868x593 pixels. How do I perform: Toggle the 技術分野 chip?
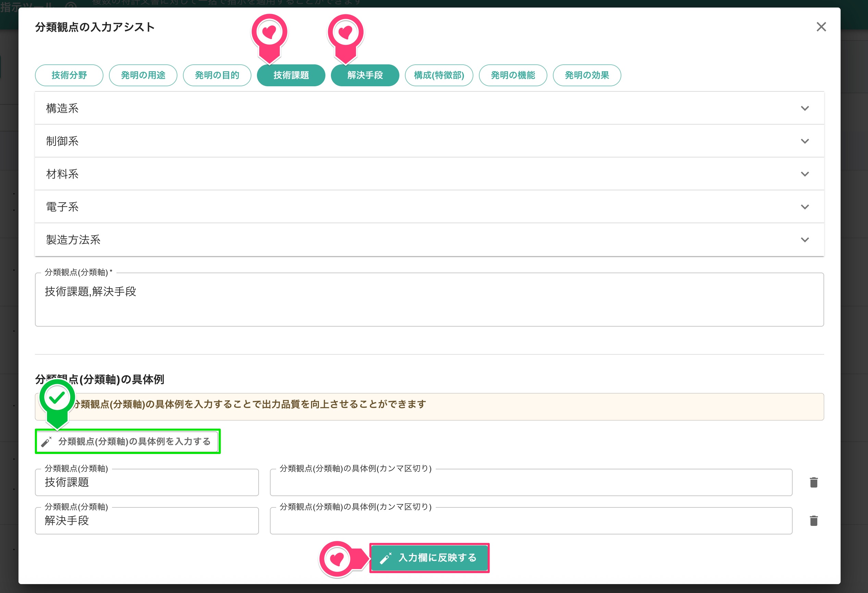[69, 75]
